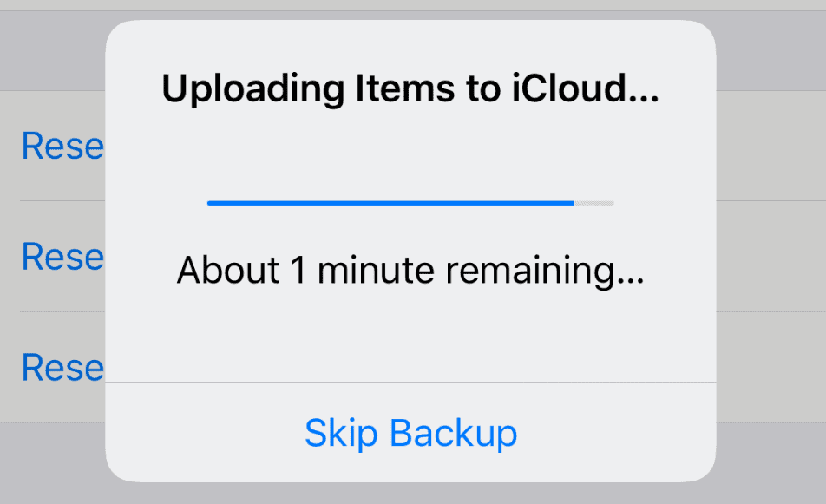Tap the dimmed top list row right of dialog
This screenshot has height=504, width=826.
[770, 146]
